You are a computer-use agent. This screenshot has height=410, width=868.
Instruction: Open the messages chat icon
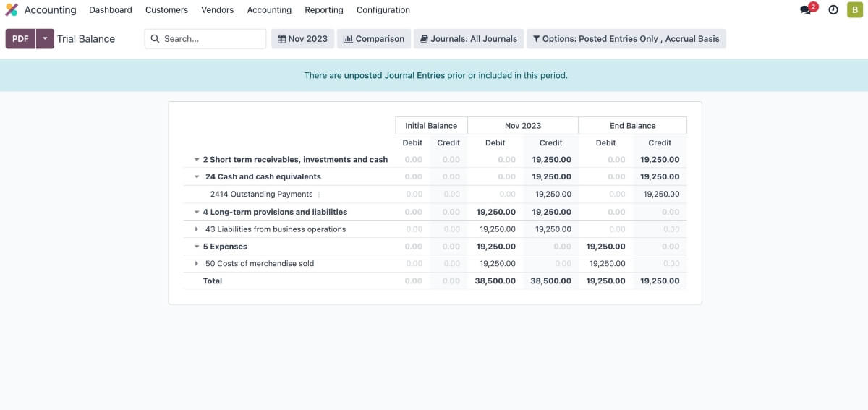[806, 10]
